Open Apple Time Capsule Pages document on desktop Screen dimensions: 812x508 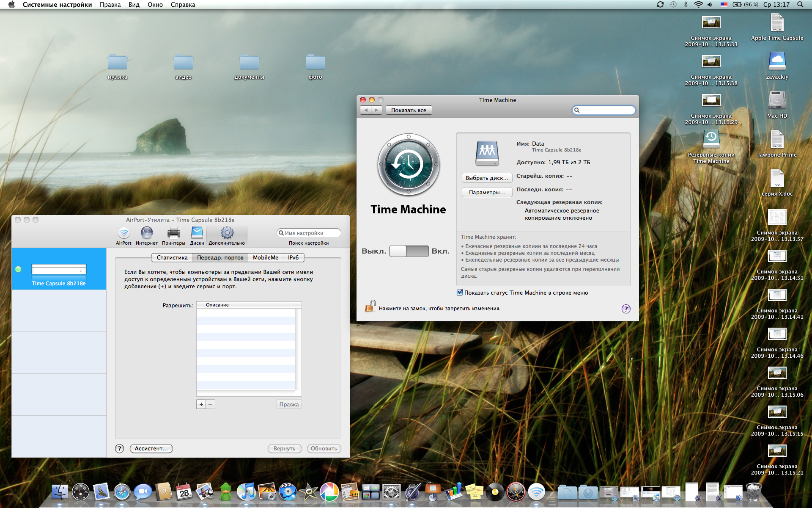pyautogui.click(x=777, y=26)
